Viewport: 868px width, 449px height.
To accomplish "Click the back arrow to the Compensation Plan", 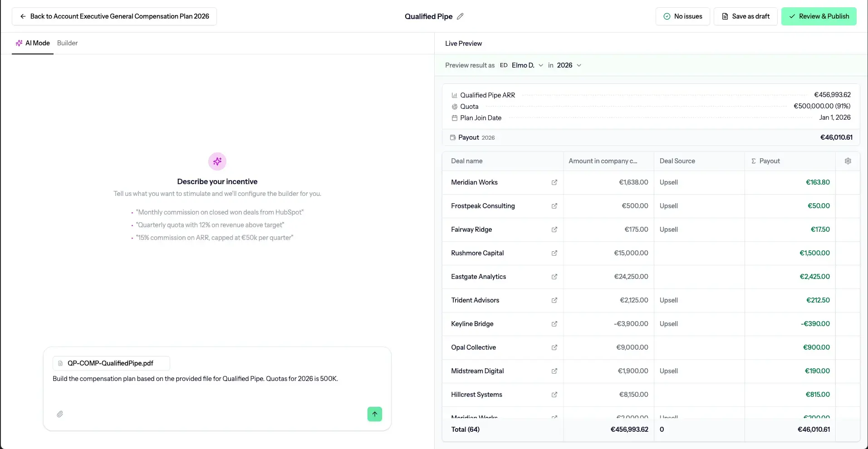I will pos(23,16).
